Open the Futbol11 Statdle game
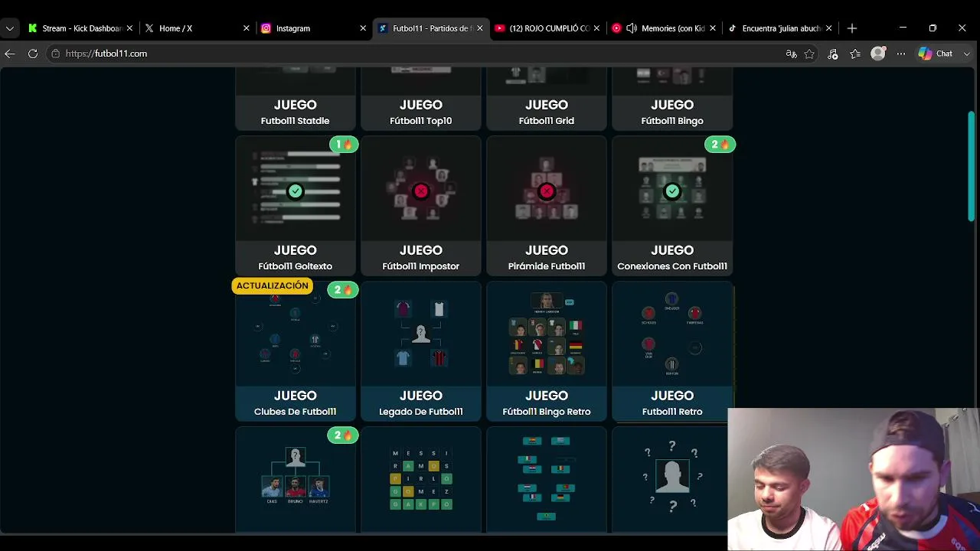 tap(295, 98)
